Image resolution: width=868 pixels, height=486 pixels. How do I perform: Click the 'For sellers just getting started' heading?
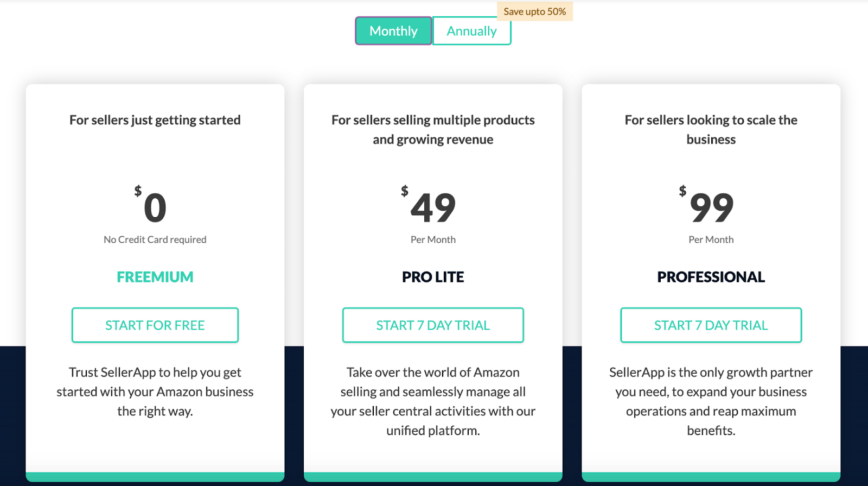[x=155, y=120]
